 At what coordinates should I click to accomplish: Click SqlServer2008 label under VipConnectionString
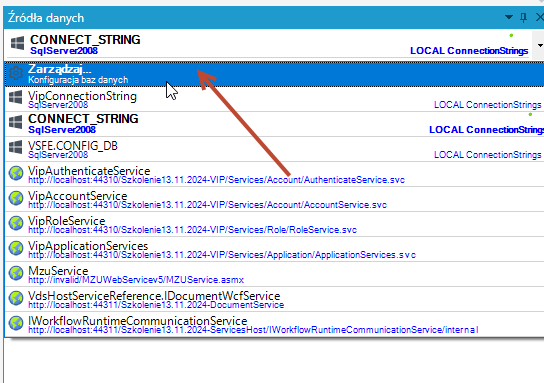(58, 105)
